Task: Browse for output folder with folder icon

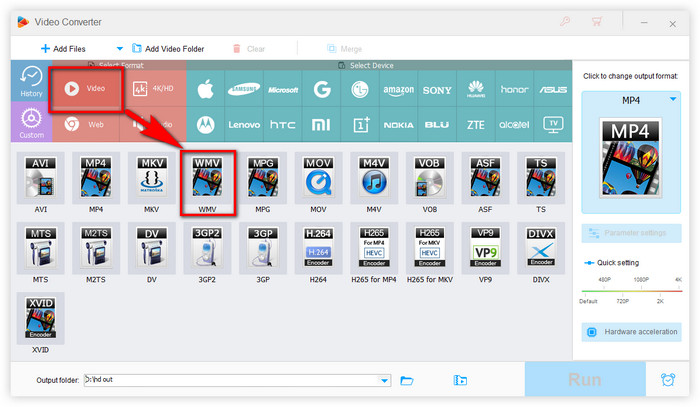Action: (x=407, y=380)
